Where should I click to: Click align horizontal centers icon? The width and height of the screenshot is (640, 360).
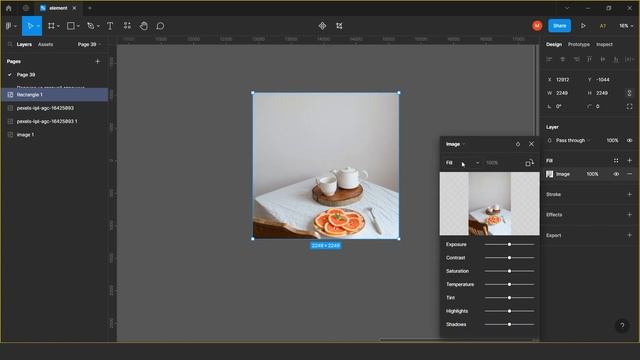563,60
